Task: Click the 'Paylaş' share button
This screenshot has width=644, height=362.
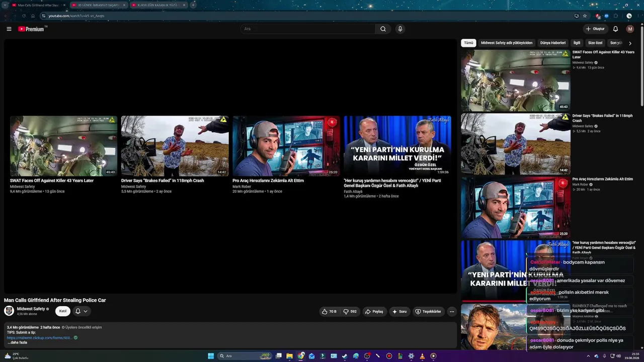Action: tap(374, 312)
